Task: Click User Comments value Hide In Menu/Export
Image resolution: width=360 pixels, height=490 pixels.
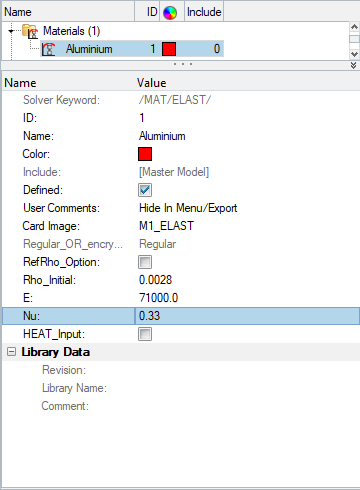Action: click(188, 208)
